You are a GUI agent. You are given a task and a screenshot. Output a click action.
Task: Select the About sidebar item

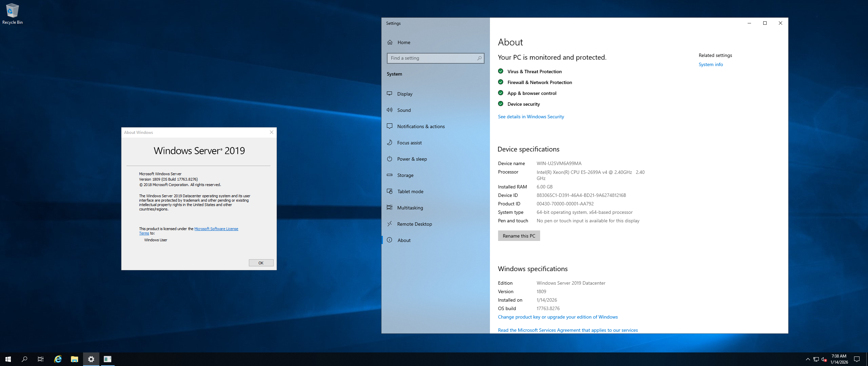(x=404, y=240)
